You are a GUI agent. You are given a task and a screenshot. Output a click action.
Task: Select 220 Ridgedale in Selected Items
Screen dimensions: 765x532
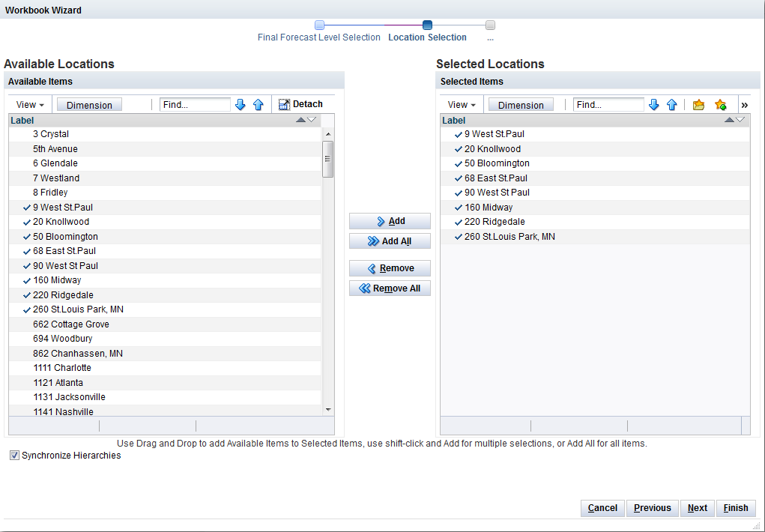[595, 222]
